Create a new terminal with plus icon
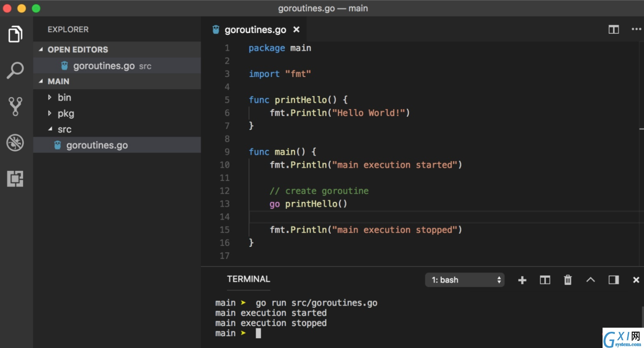The width and height of the screenshot is (644, 348). point(522,280)
